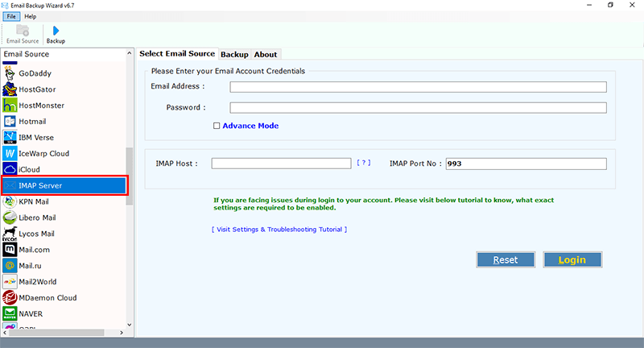Image resolution: width=644 pixels, height=348 pixels.
Task: Select MDaemon Cloud text in list
Action: [x=47, y=298]
